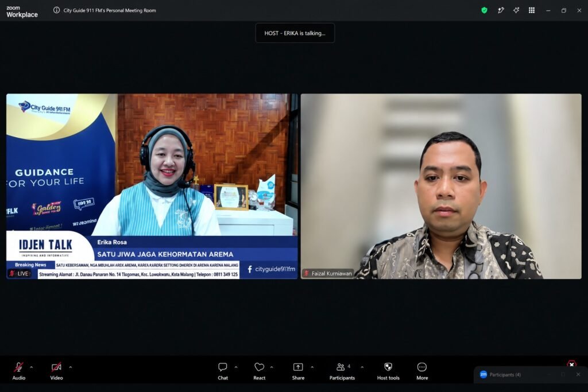Unmute microphone with the Audio button
The width and height of the screenshot is (588, 392).
click(x=19, y=371)
